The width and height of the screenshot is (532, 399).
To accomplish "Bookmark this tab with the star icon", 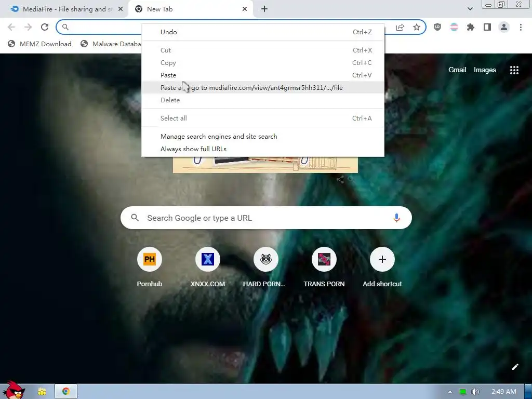I will tap(417, 27).
